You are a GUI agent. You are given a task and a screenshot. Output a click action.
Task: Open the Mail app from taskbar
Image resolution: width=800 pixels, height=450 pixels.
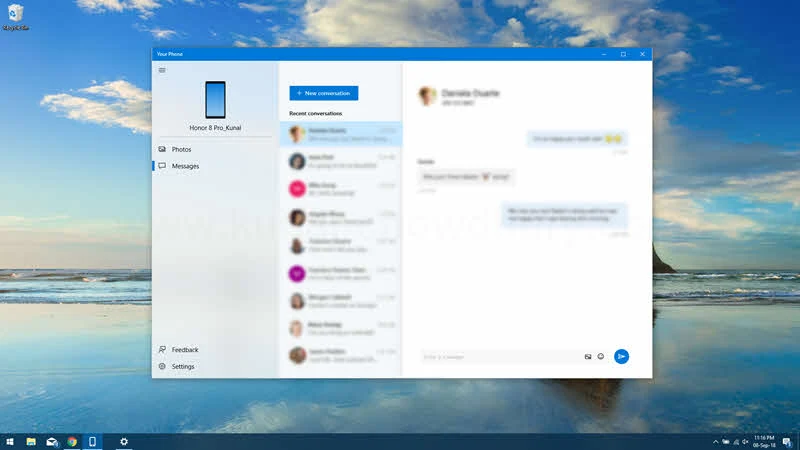52,442
